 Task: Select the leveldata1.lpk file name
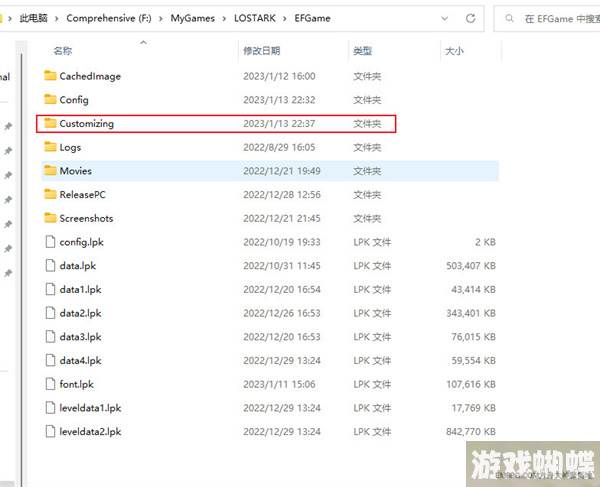pyautogui.click(x=90, y=408)
